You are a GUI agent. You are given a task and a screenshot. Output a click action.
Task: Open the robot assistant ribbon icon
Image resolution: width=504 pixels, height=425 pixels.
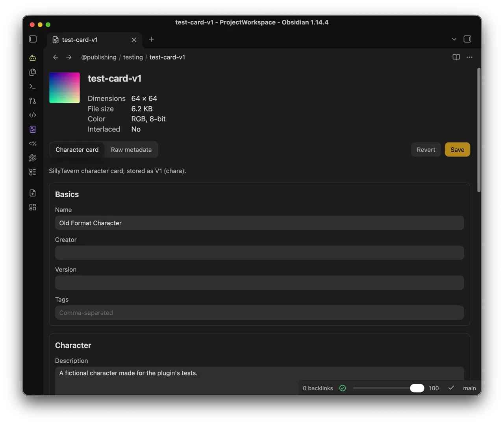click(x=33, y=58)
